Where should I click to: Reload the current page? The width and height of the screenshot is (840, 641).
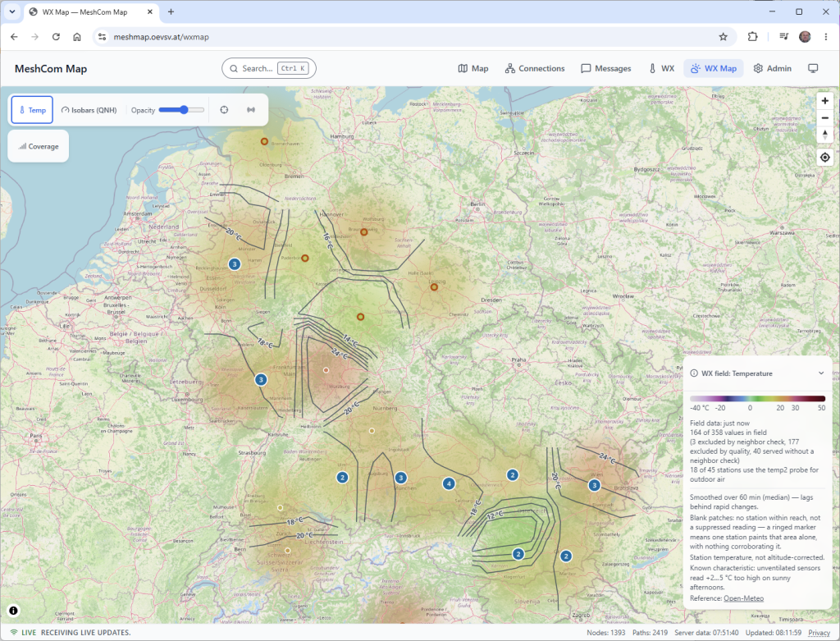pyautogui.click(x=56, y=36)
